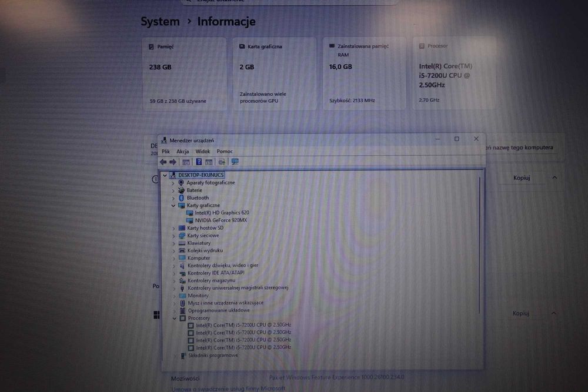Click the Kontrolery magazynu icon
This screenshot has width=588, height=392.
[182, 280]
